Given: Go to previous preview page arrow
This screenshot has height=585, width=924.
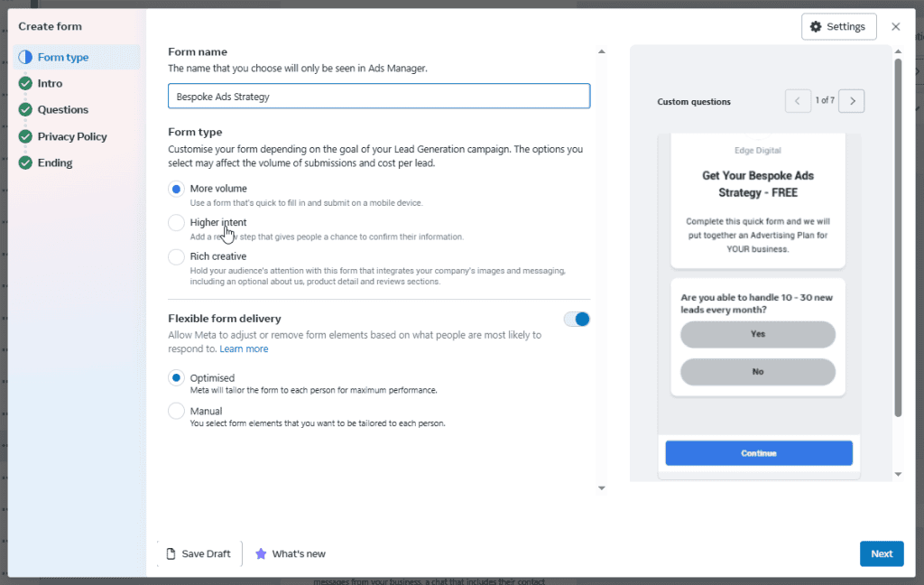Looking at the screenshot, I should coord(798,101).
